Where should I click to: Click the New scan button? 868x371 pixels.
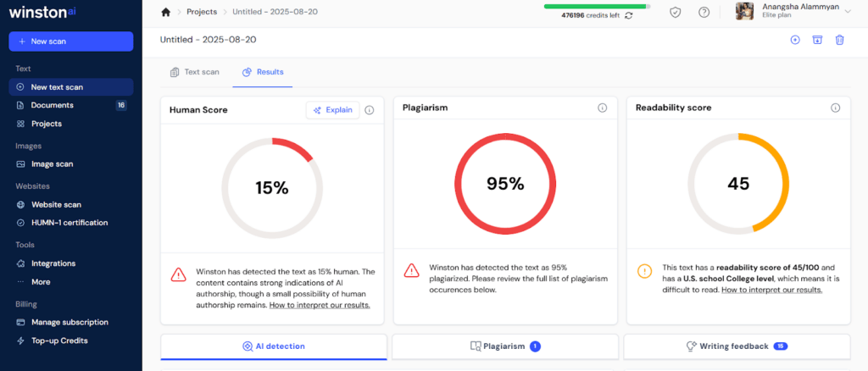(71, 42)
